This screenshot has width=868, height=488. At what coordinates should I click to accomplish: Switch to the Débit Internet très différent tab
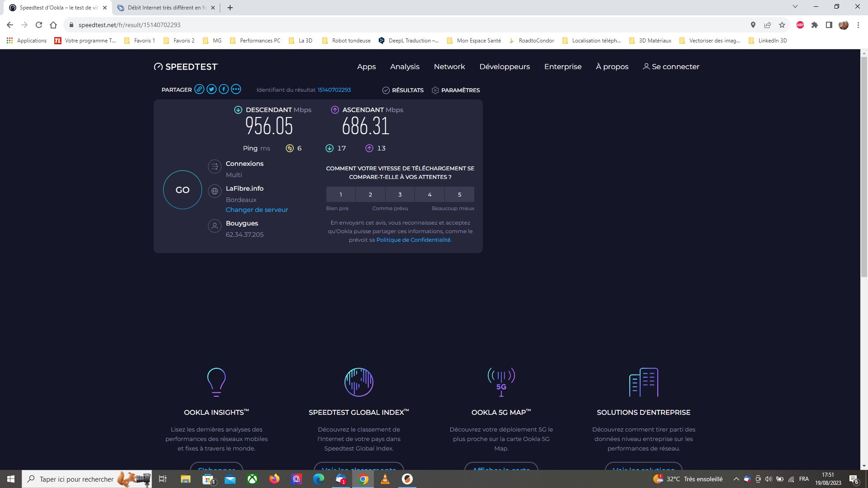pos(166,8)
